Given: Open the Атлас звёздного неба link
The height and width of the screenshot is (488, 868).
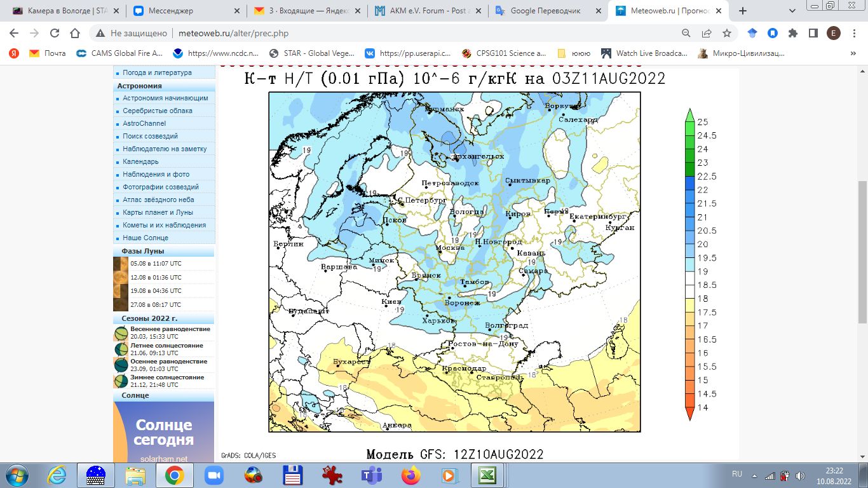Looking at the screenshot, I should coord(158,200).
